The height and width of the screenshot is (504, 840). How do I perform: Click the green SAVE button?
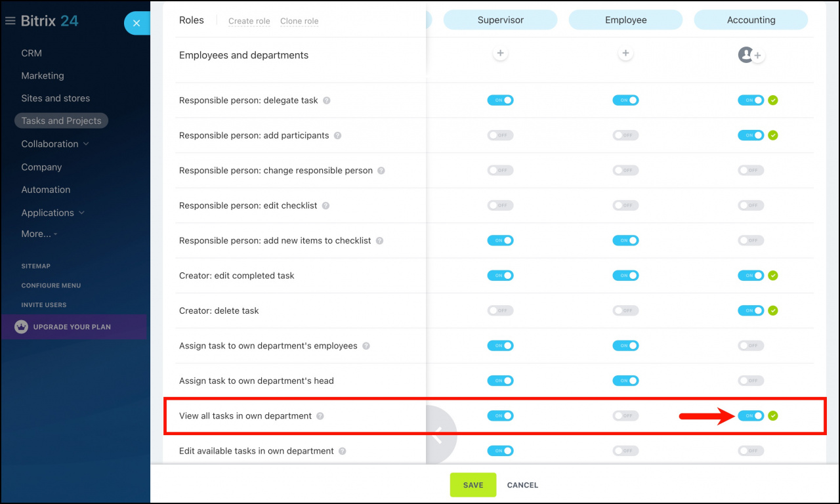click(473, 485)
